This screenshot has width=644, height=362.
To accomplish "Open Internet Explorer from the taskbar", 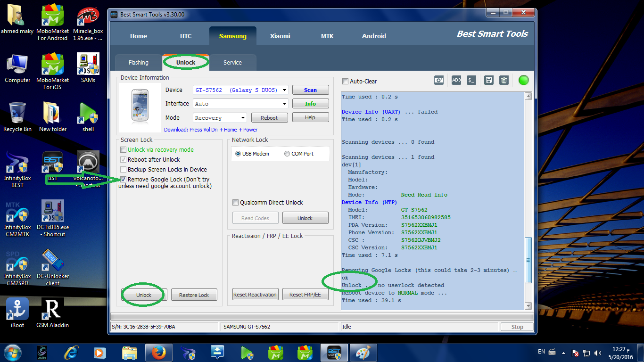I will [x=71, y=353].
